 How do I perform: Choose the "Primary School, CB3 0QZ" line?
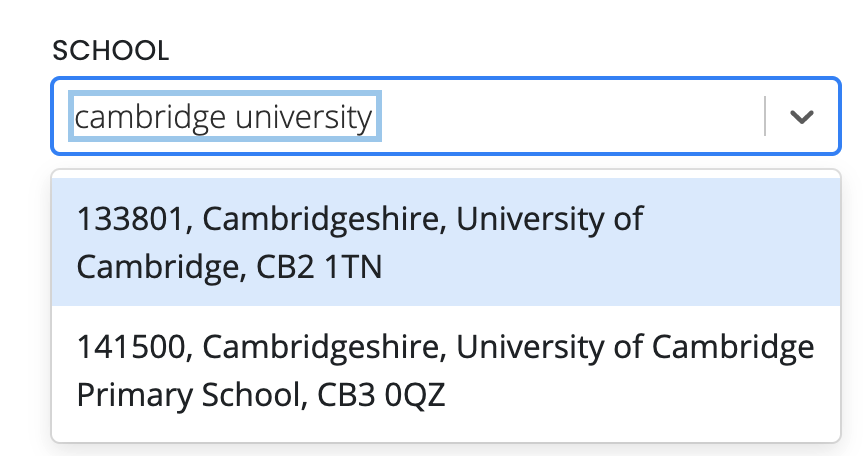[260, 396]
